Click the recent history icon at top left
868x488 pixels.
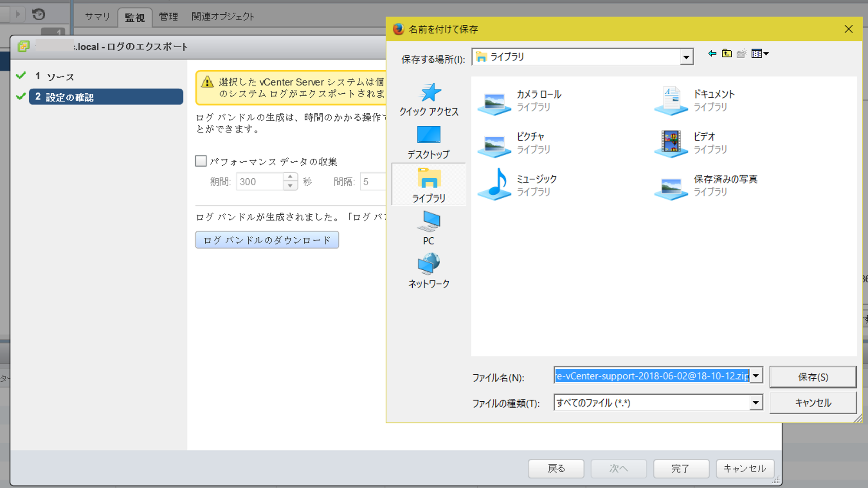pyautogui.click(x=39, y=14)
